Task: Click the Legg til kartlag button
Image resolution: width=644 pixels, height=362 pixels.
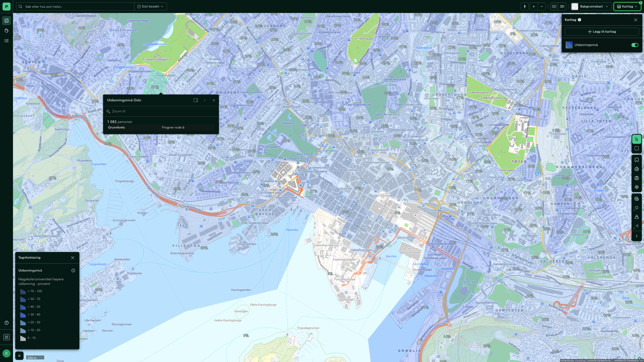Action: (602, 32)
